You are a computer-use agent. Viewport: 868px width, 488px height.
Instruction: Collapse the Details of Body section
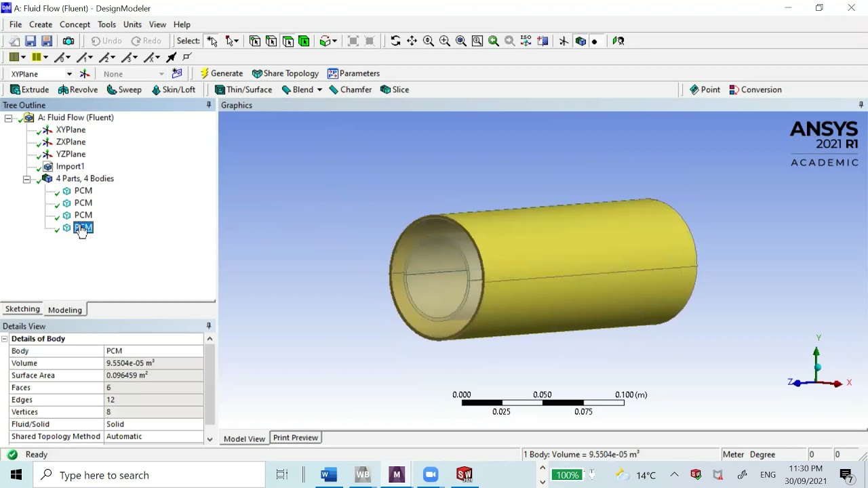[x=5, y=339]
